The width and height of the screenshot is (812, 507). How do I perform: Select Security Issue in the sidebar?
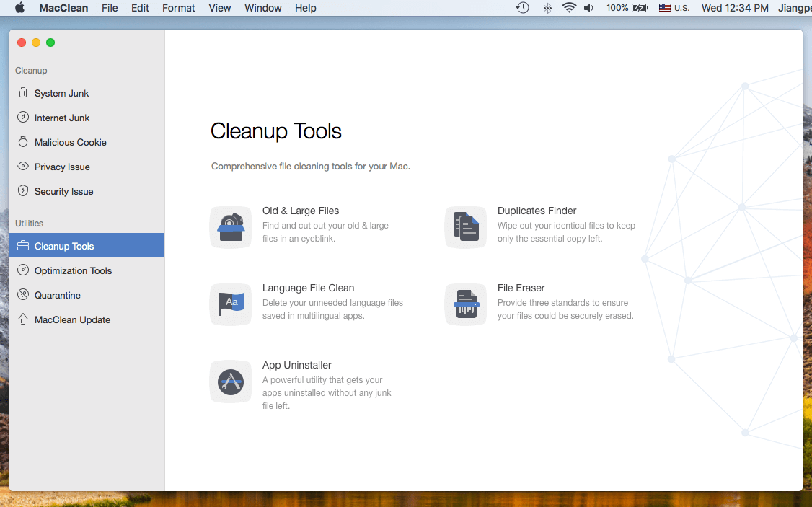coord(63,191)
